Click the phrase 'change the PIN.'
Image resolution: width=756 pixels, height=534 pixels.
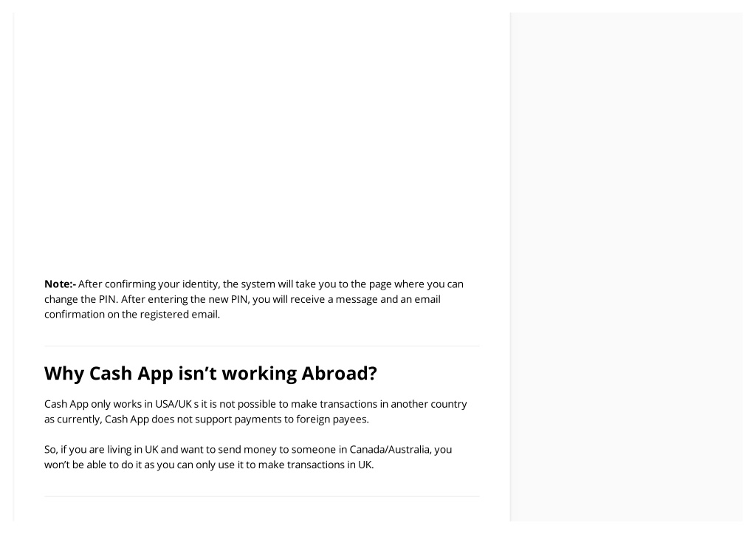point(81,300)
